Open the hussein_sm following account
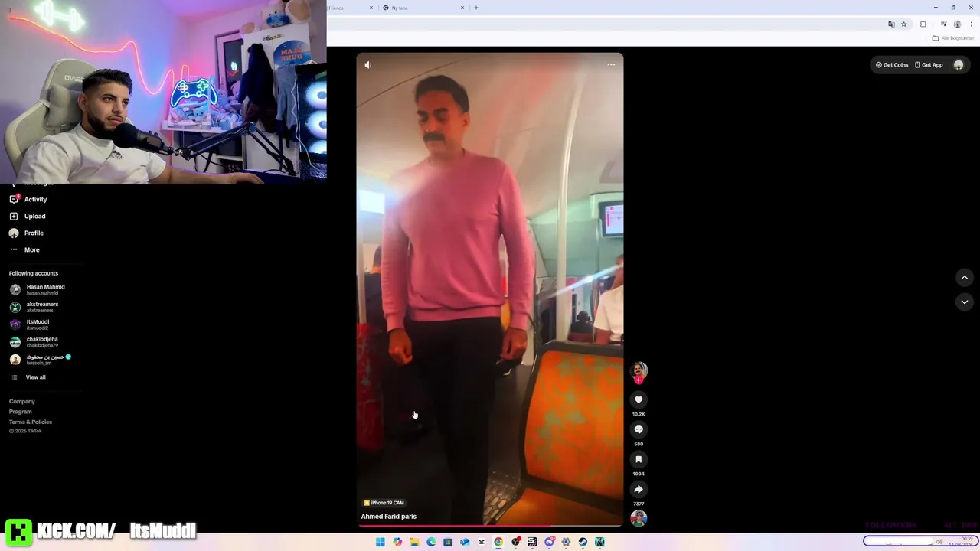 pyautogui.click(x=41, y=360)
